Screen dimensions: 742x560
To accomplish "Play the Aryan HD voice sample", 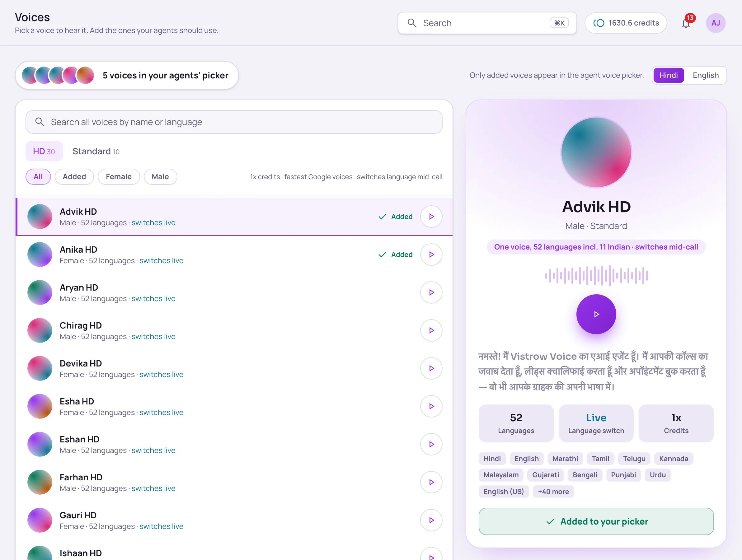I will point(431,292).
